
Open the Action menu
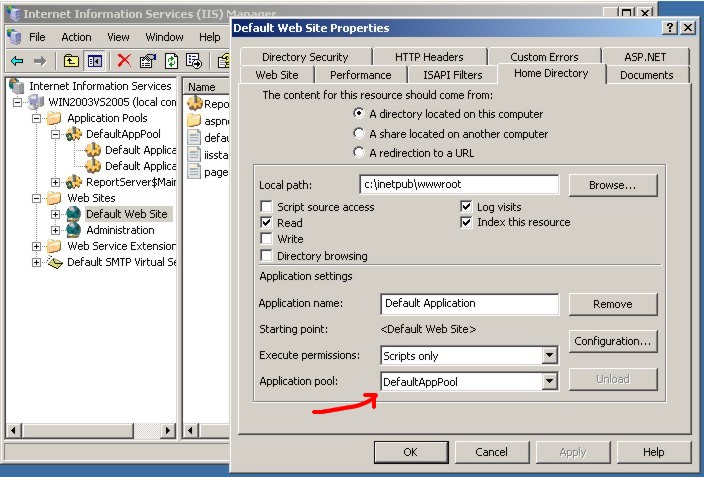[76, 37]
